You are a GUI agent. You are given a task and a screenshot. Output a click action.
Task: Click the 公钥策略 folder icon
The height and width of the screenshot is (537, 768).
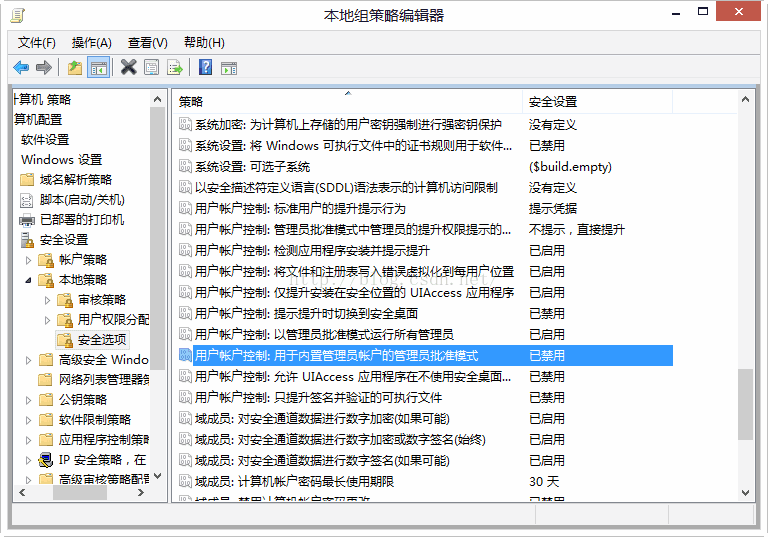(46, 400)
